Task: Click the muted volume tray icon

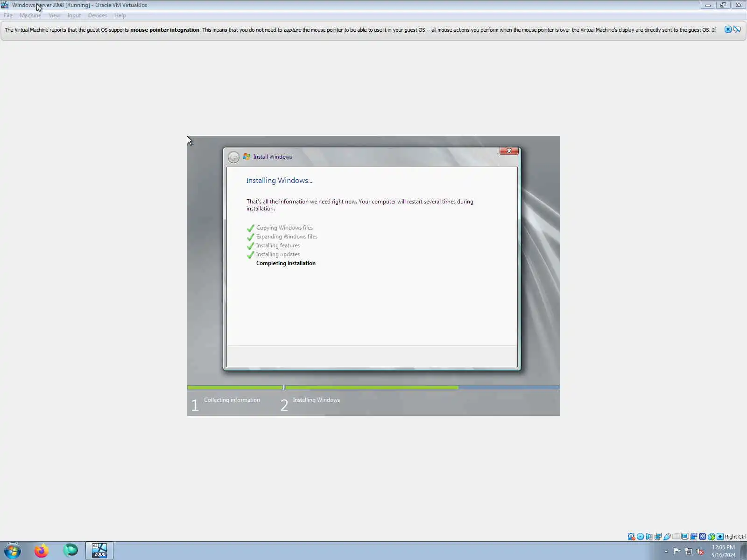Action: click(700, 551)
